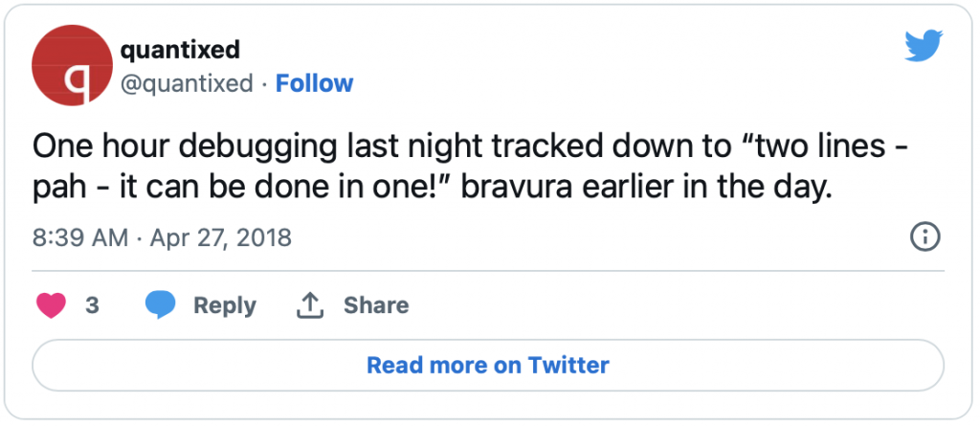The height and width of the screenshot is (427, 980).
Task: Open the bold quantixed display name
Action: point(180,50)
